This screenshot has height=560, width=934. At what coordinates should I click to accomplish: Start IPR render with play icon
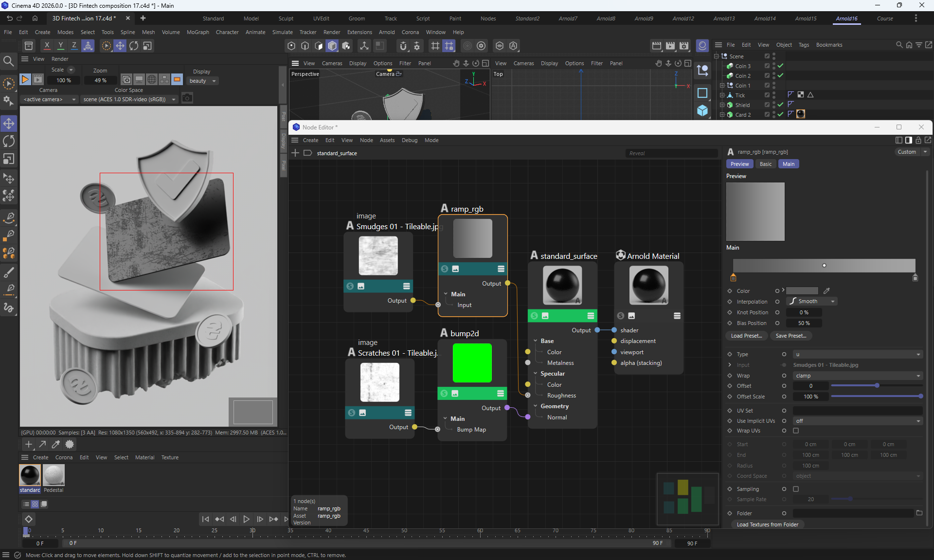25,79
